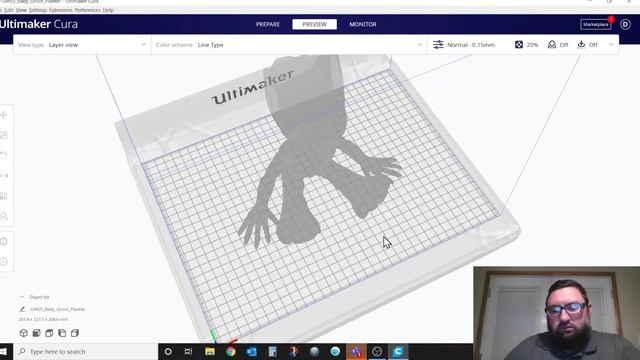
Task: Switch to Left side view cube icon
Action: click(62, 333)
